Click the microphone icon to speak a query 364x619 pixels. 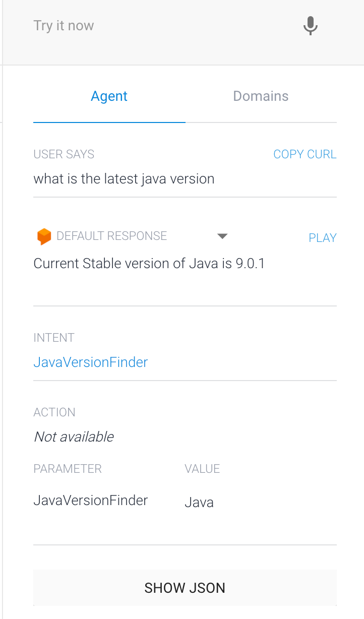point(310,26)
